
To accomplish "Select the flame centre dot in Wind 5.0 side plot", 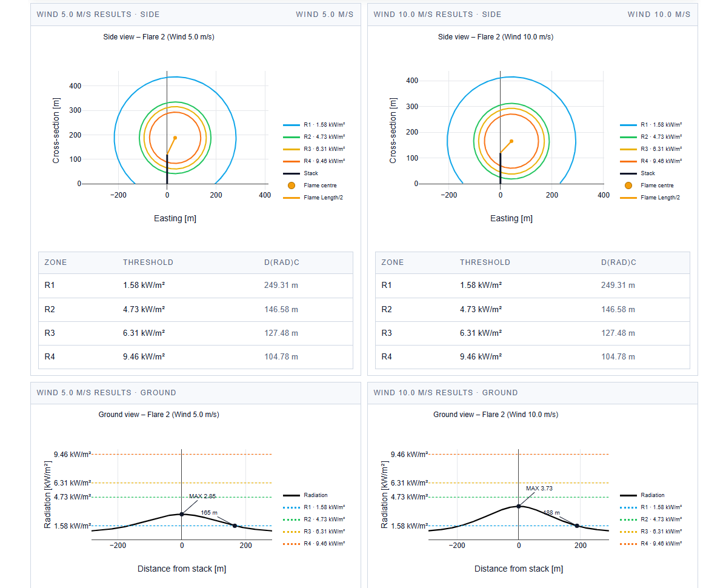I will (x=175, y=138).
